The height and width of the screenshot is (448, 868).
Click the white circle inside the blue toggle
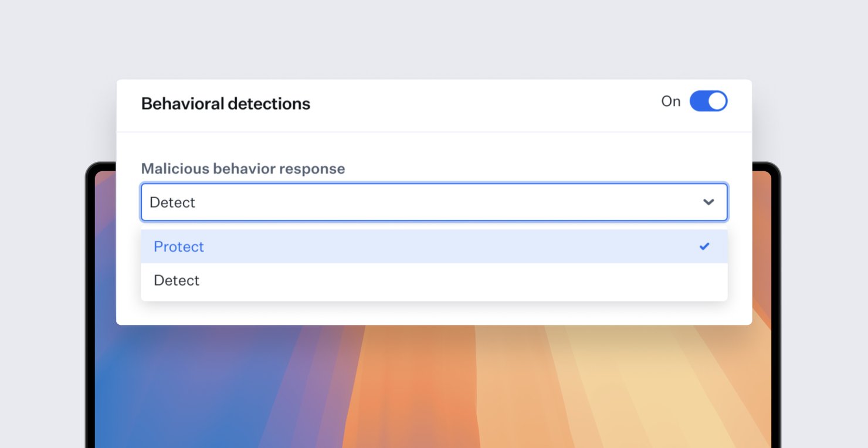(716, 101)
